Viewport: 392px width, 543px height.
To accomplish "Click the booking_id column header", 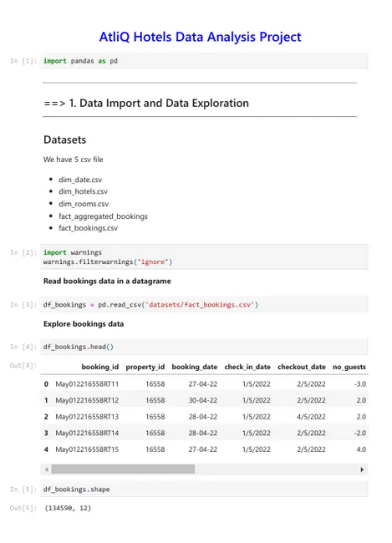I will pos(100,367).
